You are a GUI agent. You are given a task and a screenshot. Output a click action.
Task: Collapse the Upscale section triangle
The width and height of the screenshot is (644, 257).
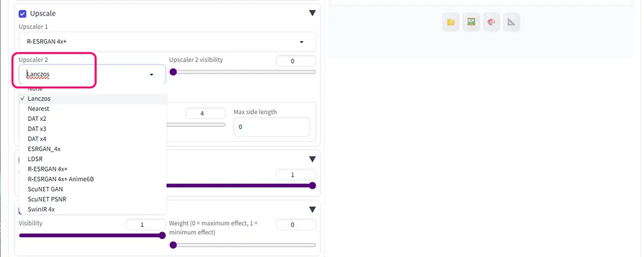312,13
